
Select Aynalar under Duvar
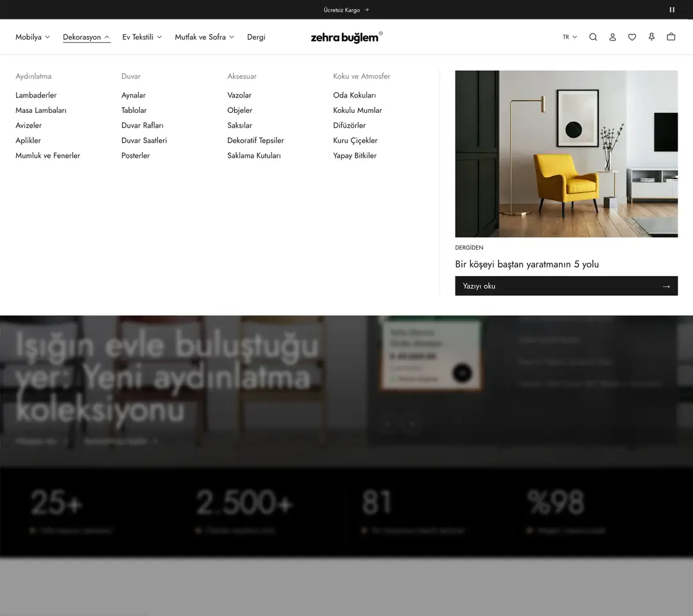click(133, 96)
